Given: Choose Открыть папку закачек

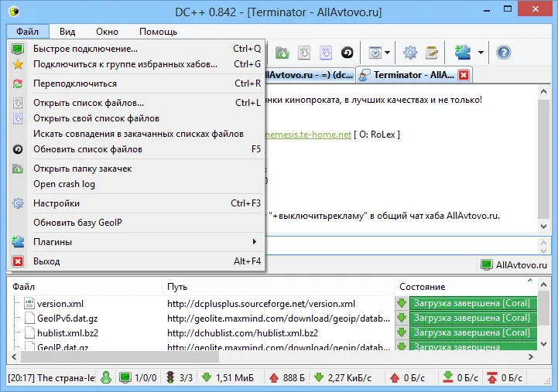Looking at the screenshot, I should [135, 169].
